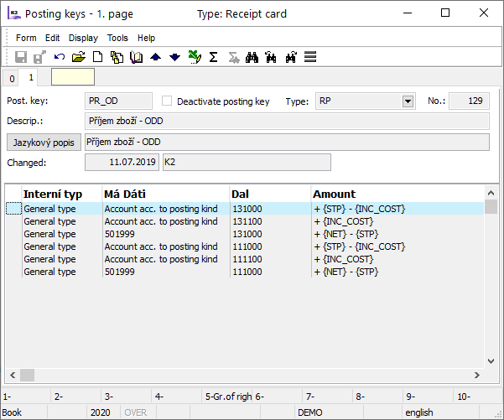Click the three-line list icon in toolbar
Screen dimensions: 504x420
click(x=309, y=57)
